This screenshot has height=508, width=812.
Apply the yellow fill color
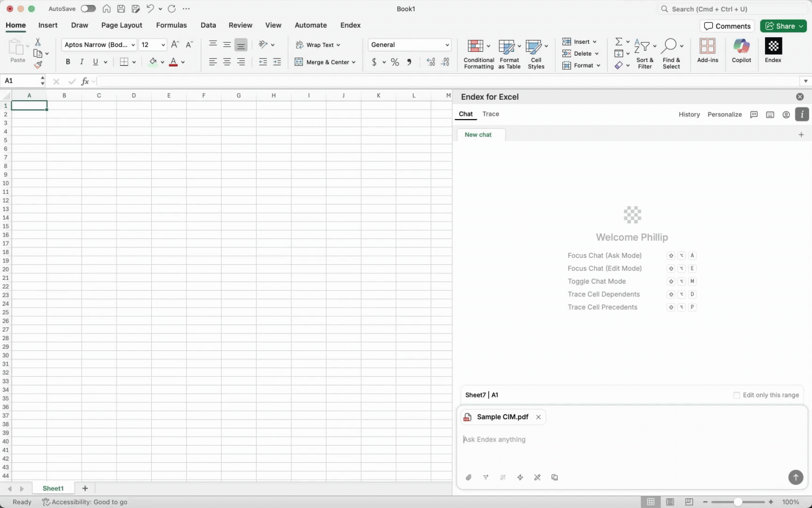(x=153, y=62)
